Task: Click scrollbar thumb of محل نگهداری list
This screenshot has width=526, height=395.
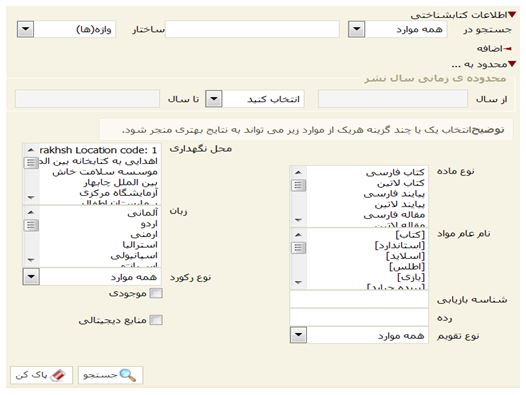Action: 31,163
